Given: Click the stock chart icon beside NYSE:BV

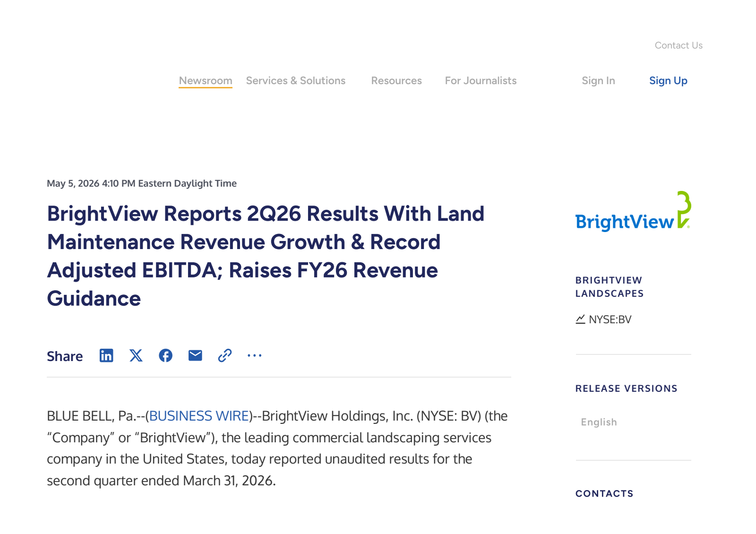Looking at the screenshot, I should point(581,319).
